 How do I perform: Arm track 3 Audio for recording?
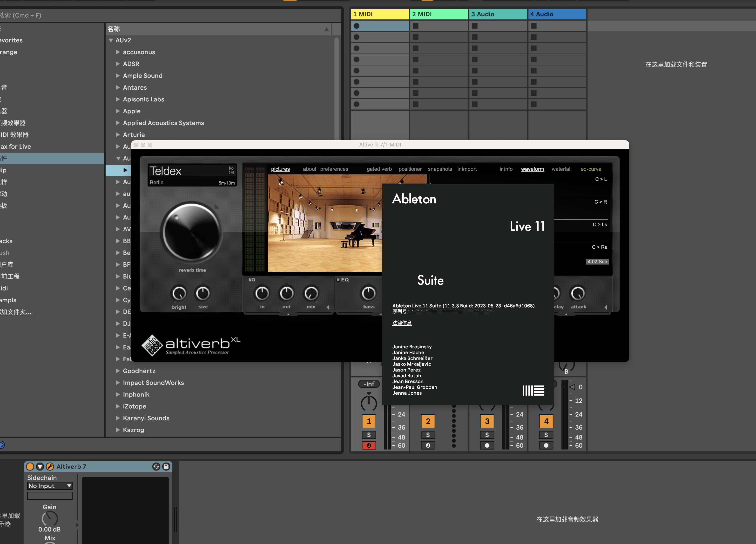[487, 445]
